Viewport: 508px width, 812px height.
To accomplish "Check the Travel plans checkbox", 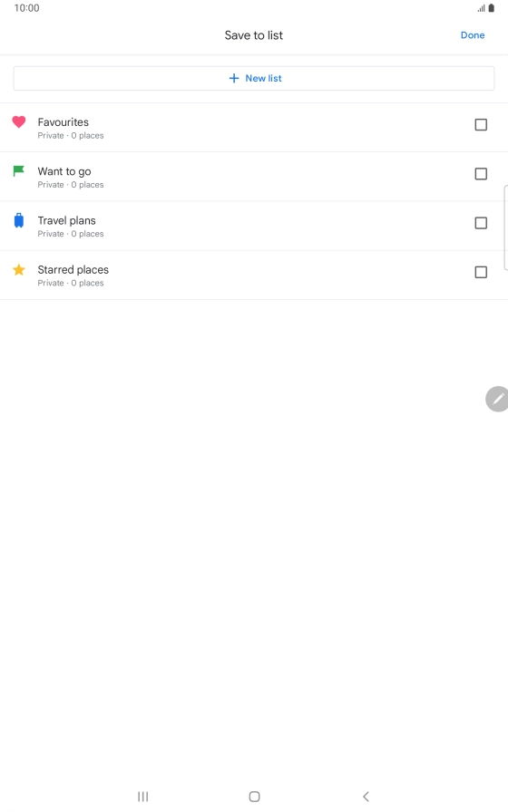I will (x=481, y=223).
